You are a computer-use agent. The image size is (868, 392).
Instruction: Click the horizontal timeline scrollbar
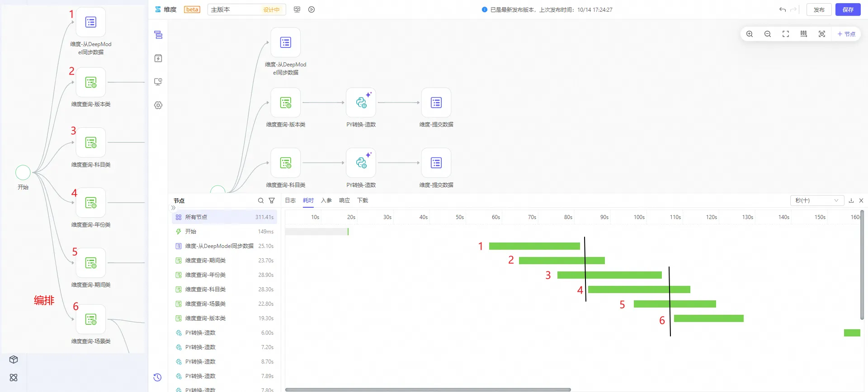(428, 389)
